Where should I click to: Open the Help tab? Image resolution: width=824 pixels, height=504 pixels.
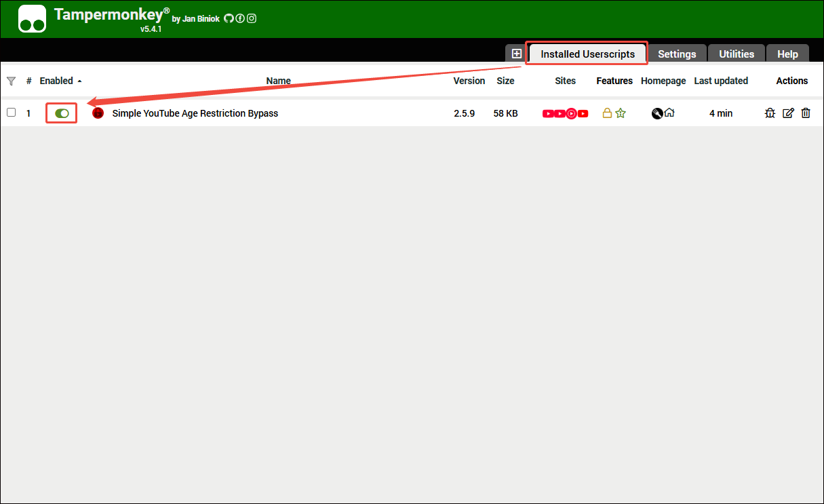coord(787,54)
